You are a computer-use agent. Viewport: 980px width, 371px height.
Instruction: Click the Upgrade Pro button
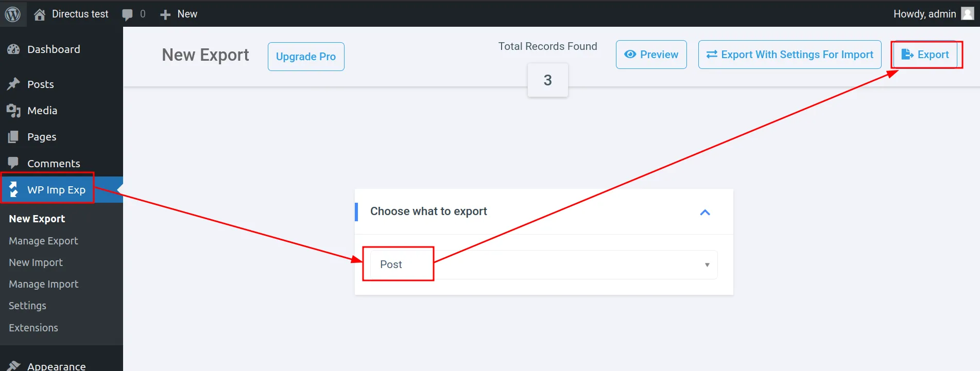tap(305, 56)
